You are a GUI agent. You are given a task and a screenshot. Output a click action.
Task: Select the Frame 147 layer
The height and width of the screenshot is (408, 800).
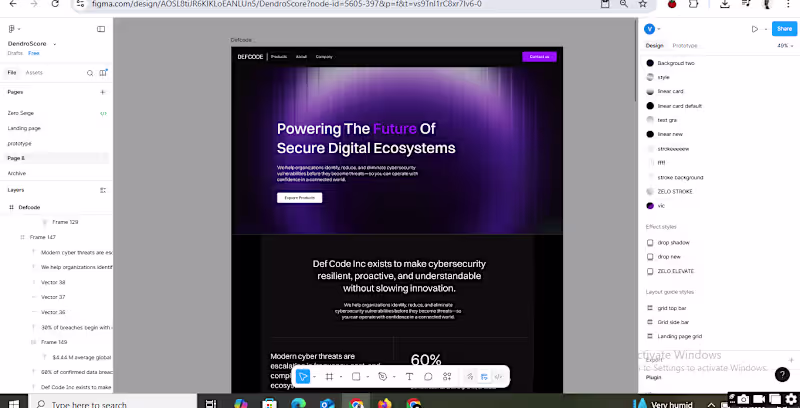click(x=43, y=238)
